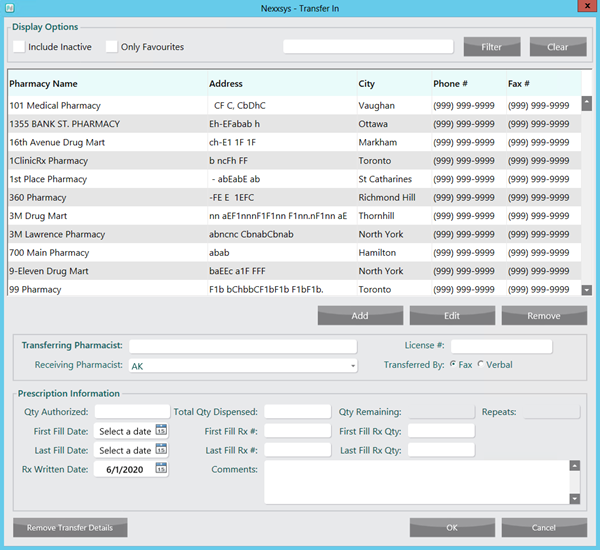Image resolution: width=600 pixels, height=550 pixels.
Task: Close the Transfer In window
Action: point(588,6)
